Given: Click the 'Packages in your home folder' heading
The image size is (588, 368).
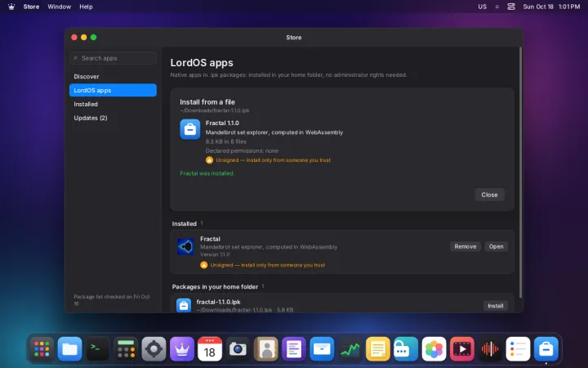Looking at the screenshot, I should pyautogui.click(x=215, y=286).
